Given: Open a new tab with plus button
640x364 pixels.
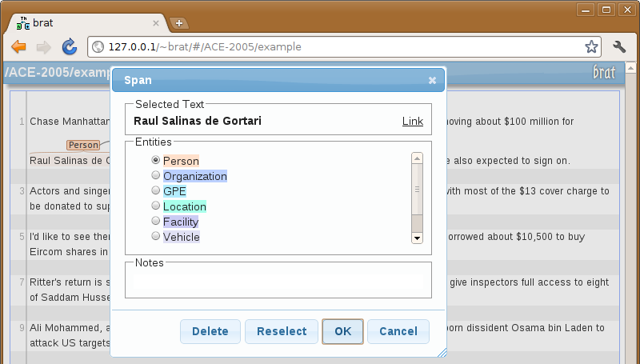Looking at the screenshot, I should point(178,23).
